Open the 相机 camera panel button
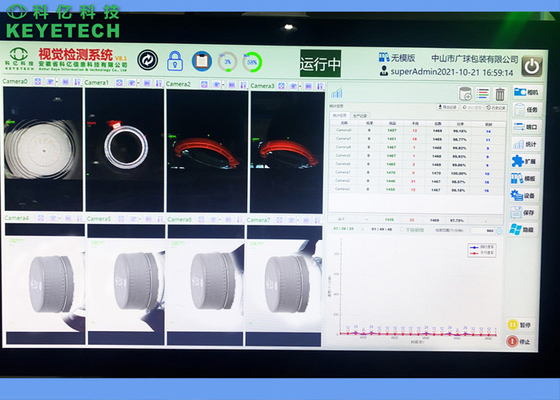 point(527,92)
